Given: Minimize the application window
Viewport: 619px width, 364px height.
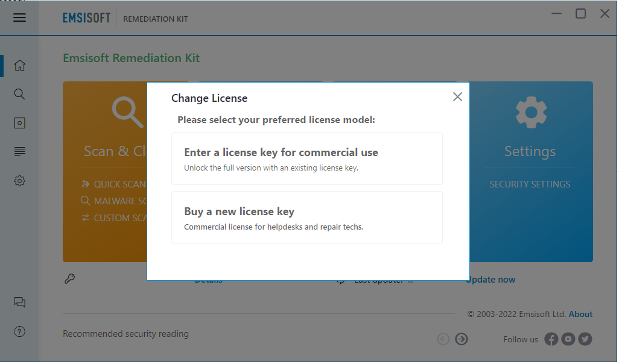Looking at the screenshot, I should pyautogui.click(x=556, y=14).
